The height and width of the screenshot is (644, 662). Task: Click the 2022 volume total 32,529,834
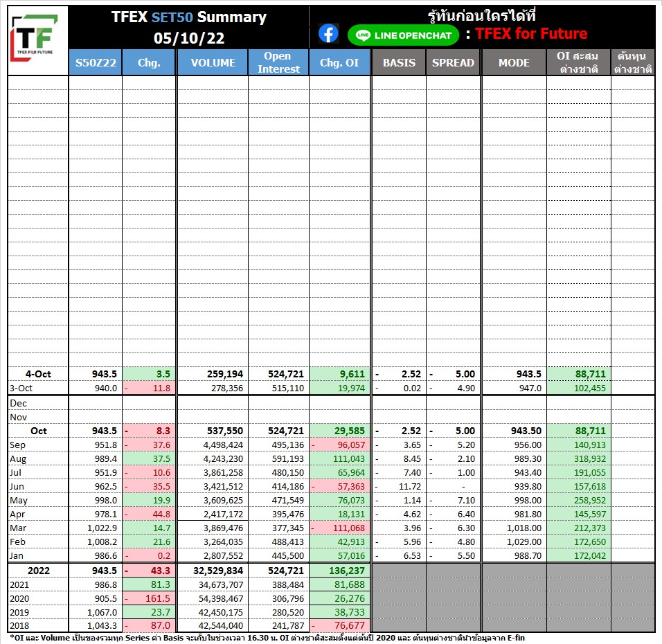point(218,571)
